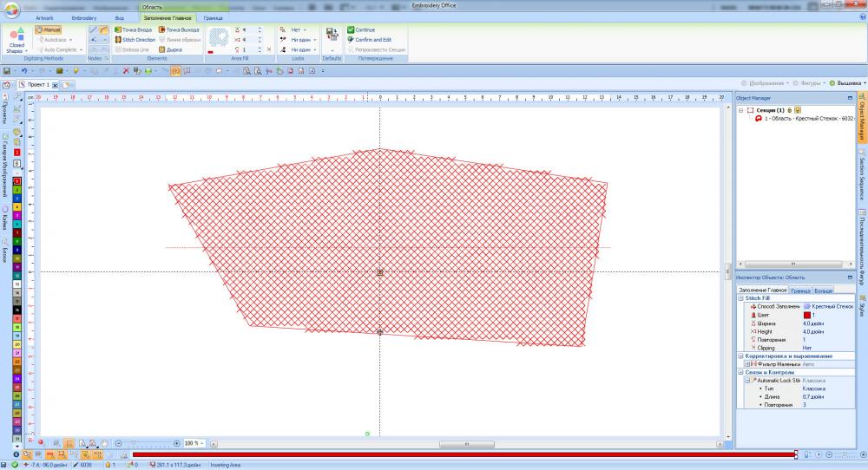Screen dimensions: 868x470
Task: Click the Точка Выхода exit point icon
Action: tap(161, 29)
